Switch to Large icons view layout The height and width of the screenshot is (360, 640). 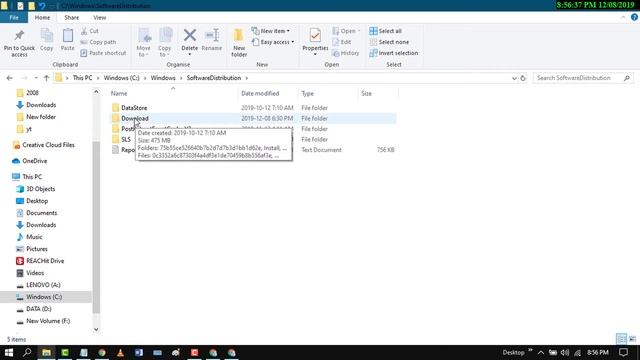tap(632, 339)
